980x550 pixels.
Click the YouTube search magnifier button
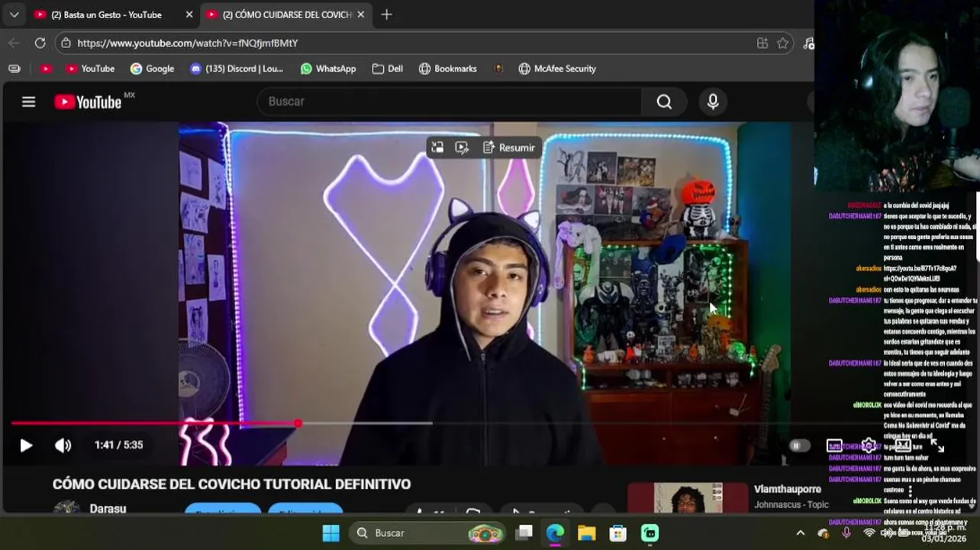pos(664,102)
